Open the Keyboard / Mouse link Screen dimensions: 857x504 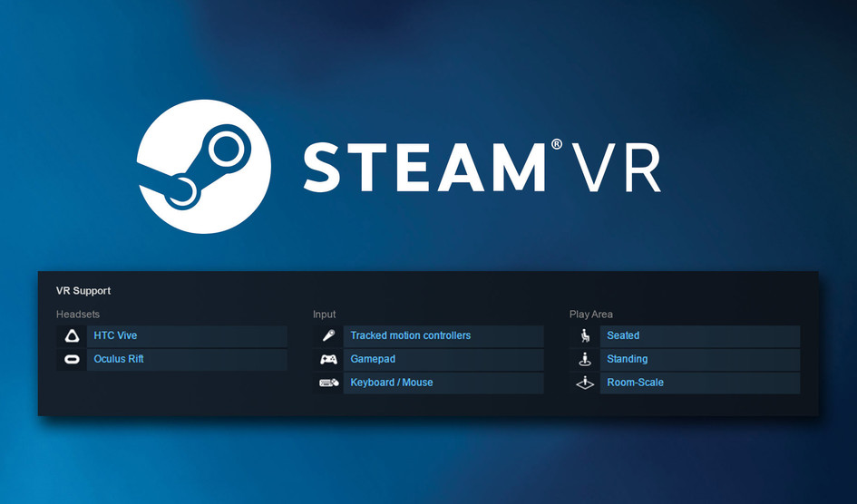coord(443,383)
